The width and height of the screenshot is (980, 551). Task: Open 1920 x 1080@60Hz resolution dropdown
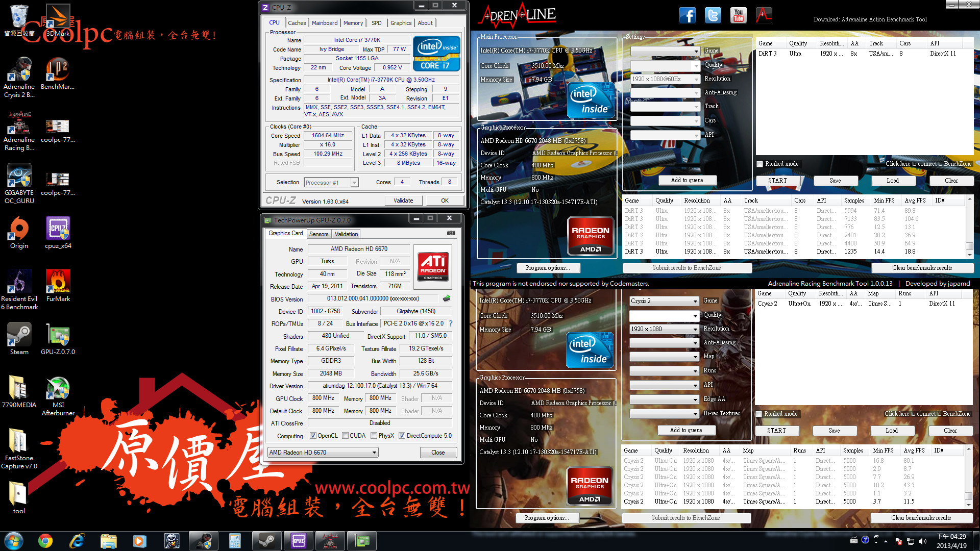[665, 79]
